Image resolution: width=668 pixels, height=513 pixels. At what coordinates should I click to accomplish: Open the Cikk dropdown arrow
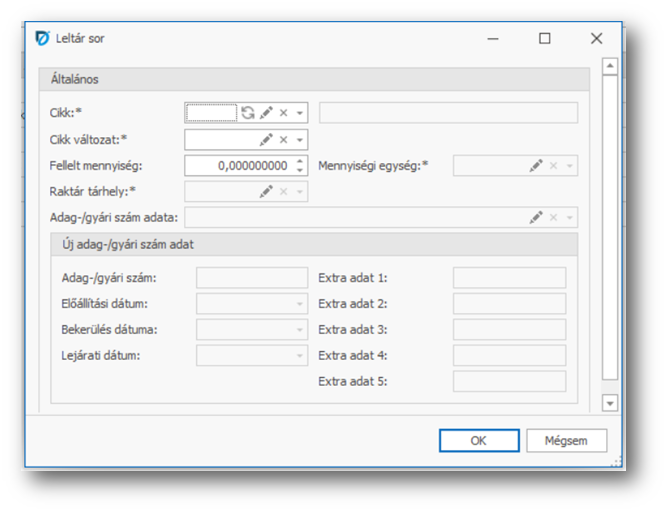click(300, 113)
